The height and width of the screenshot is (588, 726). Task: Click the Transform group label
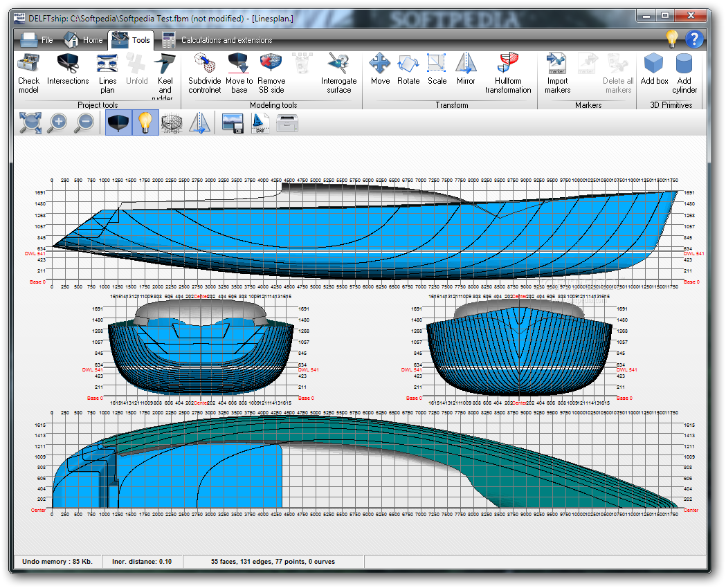[x=452, y=105]
